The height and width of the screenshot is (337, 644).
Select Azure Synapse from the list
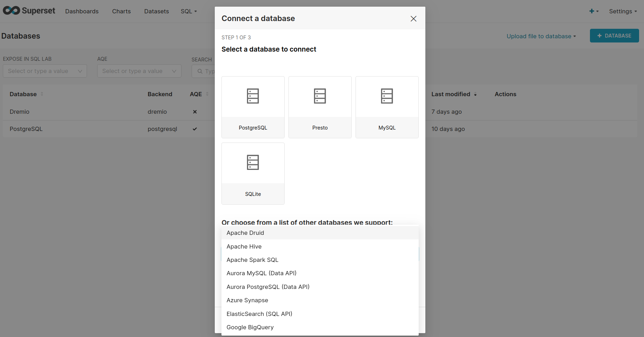coord(247,300)
